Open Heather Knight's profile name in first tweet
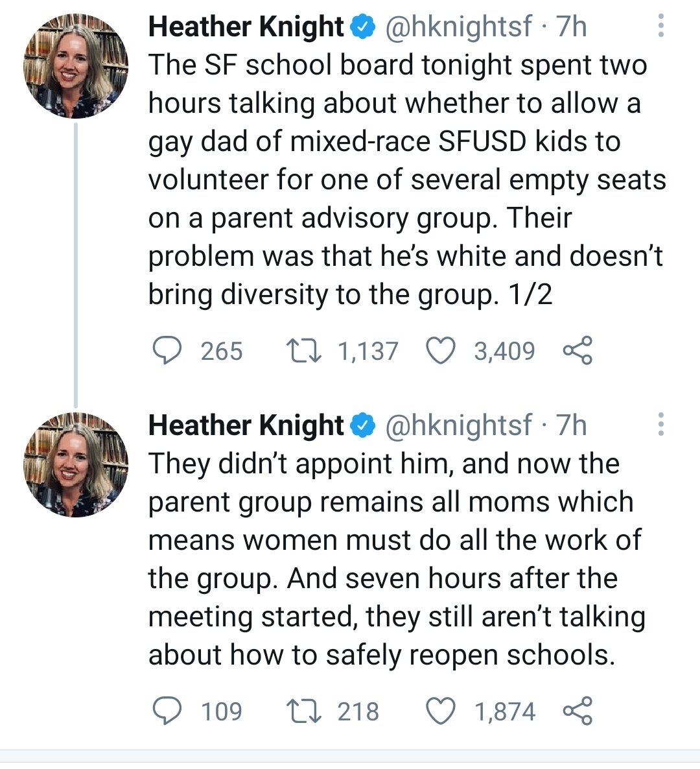The image size is (700, 769). pyautogui.click(x=246, y=27)
